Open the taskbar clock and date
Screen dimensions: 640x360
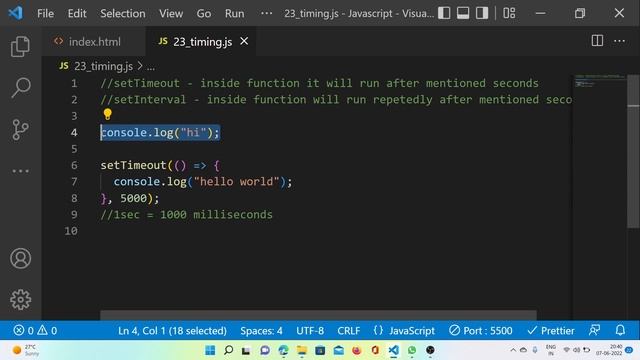[609, 350]
